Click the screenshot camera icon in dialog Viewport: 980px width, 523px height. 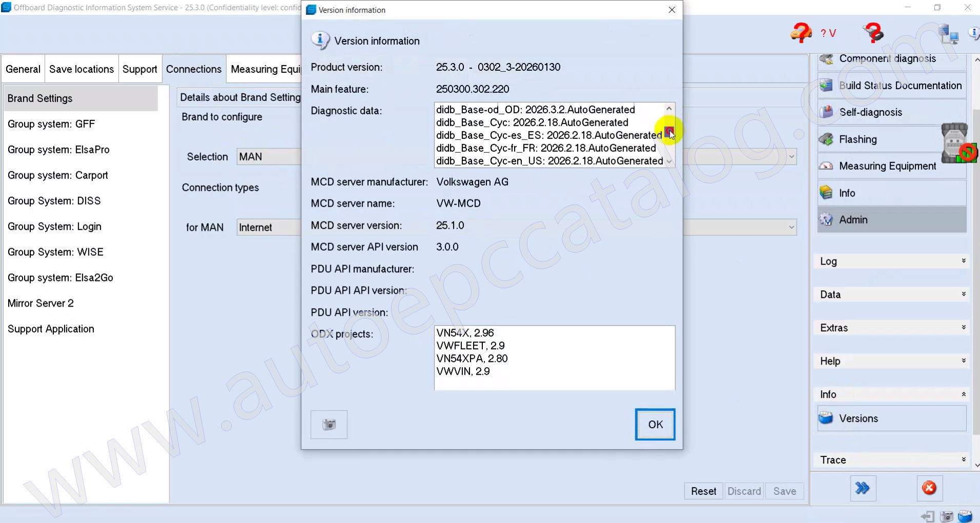(329, 425)
